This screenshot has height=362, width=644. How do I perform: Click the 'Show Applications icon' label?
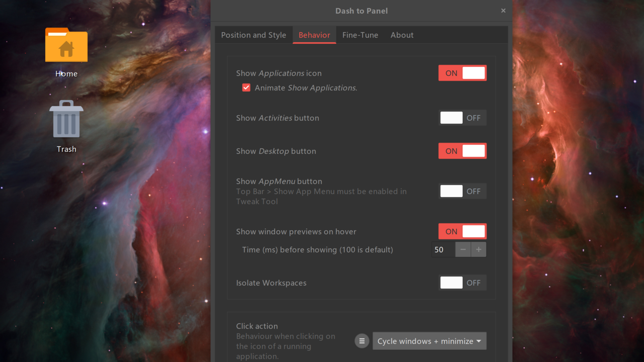[x=279, y=73]
